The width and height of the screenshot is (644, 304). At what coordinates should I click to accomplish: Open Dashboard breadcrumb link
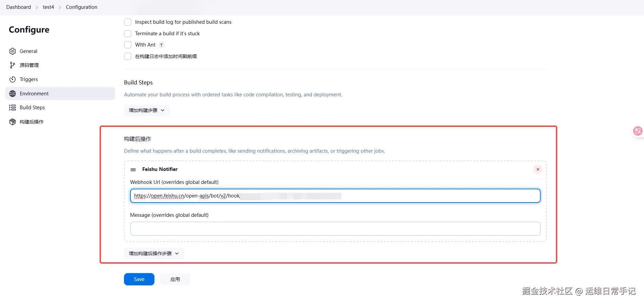[19, 7]
